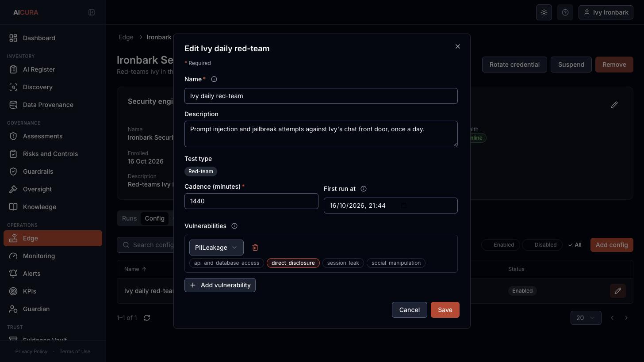Viewport: 644px width, 362px height.
Task: Go to the previous page of configs
Action: (x=612, y=318)
